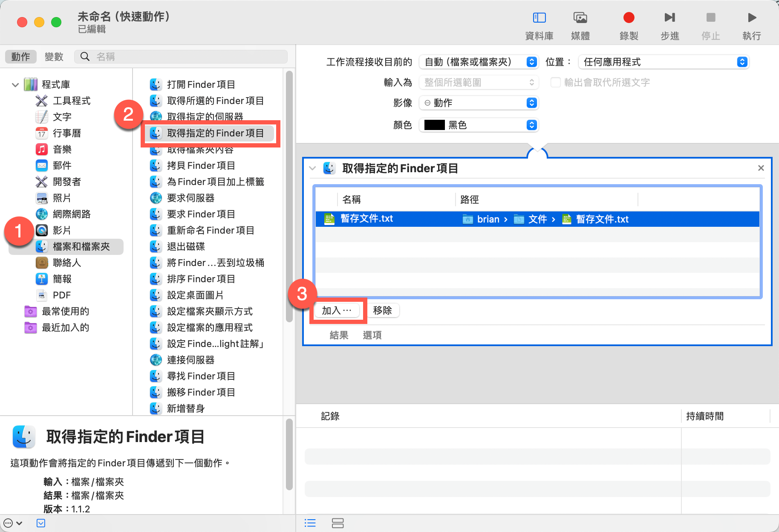This screenshot has width=779, height=532.
Task: Collapse the 取得指定的 Finder 項目 action panel
Action: coord(312,168)
